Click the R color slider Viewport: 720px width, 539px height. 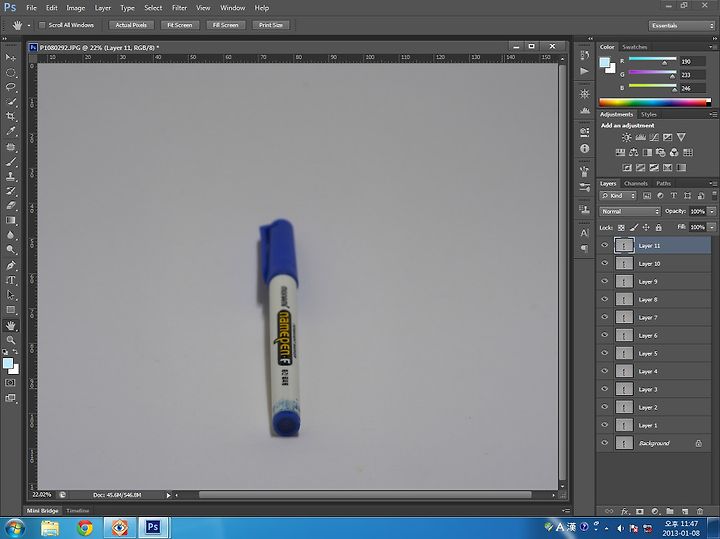(x=652, y=60)
